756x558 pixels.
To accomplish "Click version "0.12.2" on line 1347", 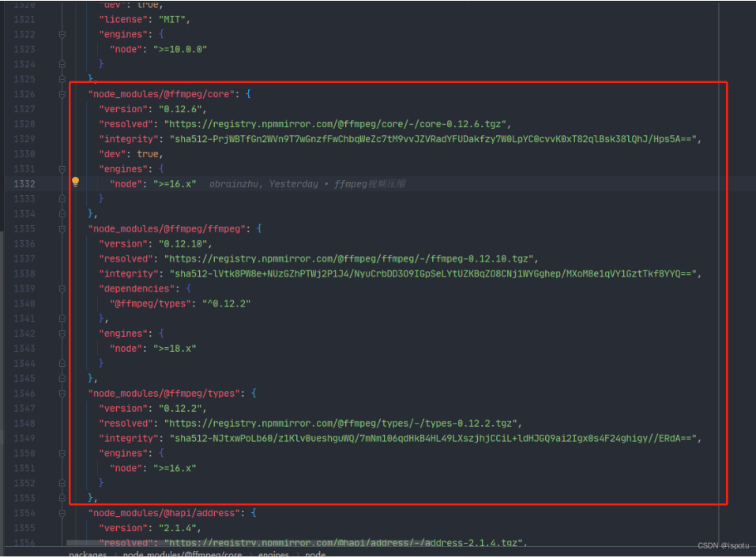I will point(180,408).
